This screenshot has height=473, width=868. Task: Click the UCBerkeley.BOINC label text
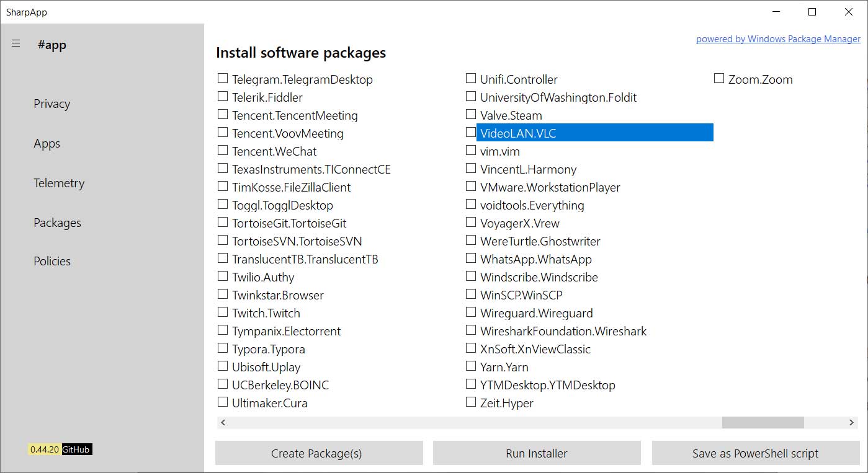pos(280,385)
